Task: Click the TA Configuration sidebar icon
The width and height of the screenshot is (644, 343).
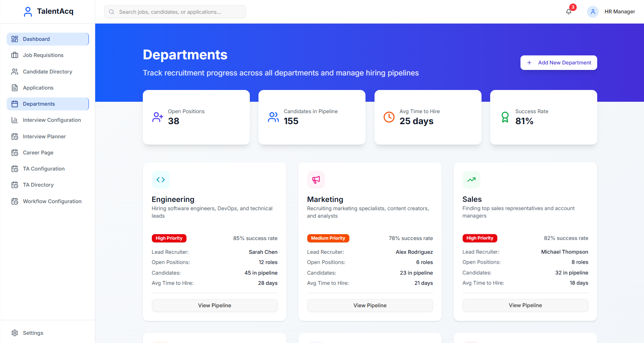Action: 15,169
